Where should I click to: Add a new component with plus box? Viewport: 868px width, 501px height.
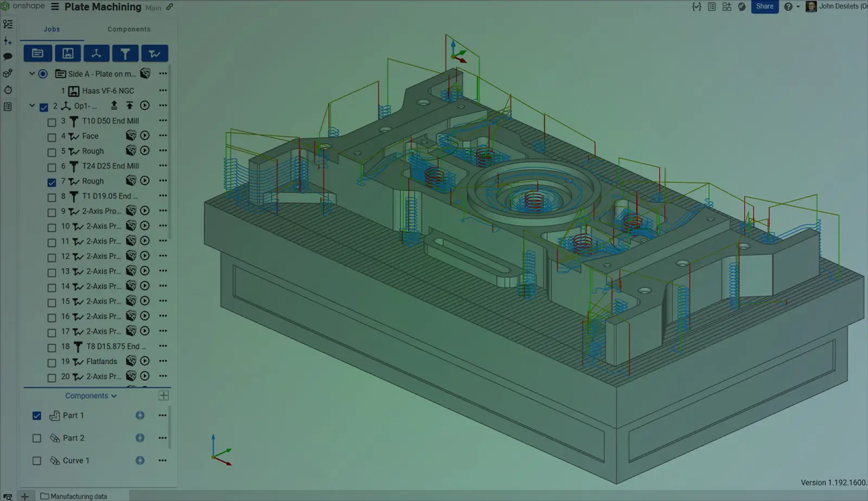tap(164, 395)
